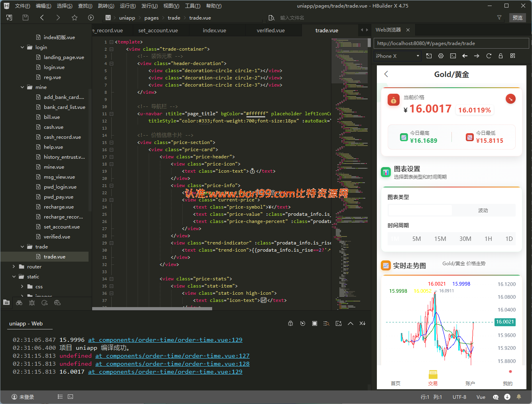
Task: Select the 波动 chart type
Action: (483, 210)
